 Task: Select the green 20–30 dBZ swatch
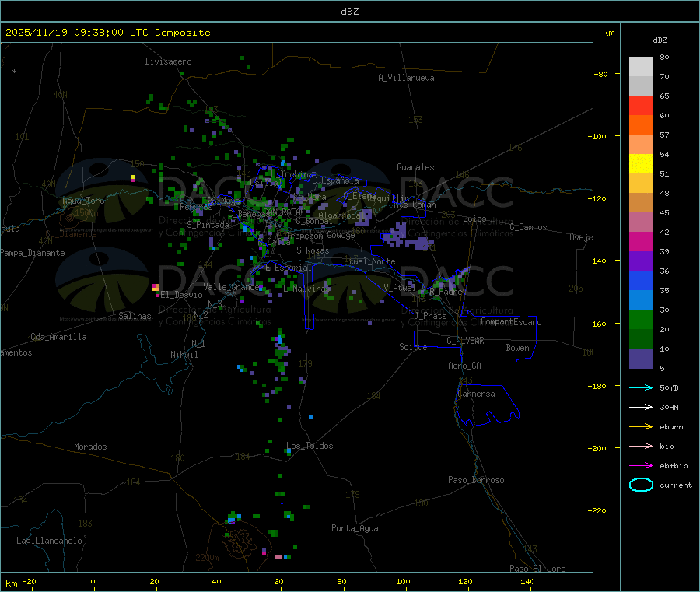point(641,319)
